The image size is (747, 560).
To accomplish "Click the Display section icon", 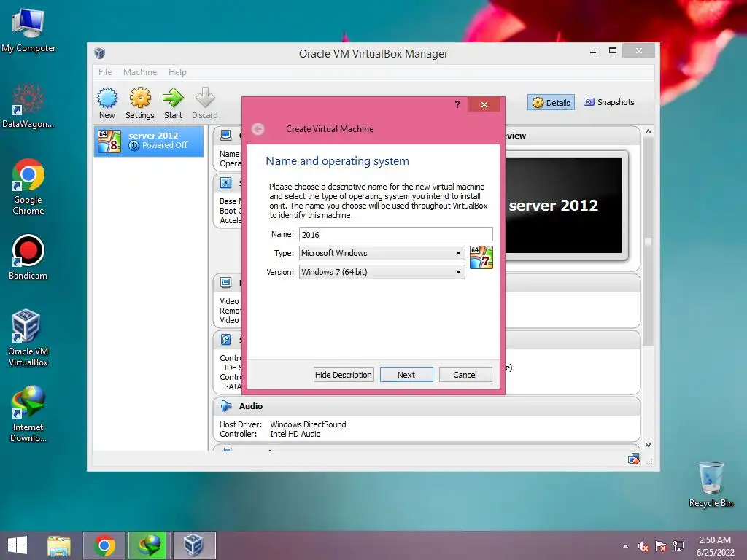I will [x=226, y=283].
